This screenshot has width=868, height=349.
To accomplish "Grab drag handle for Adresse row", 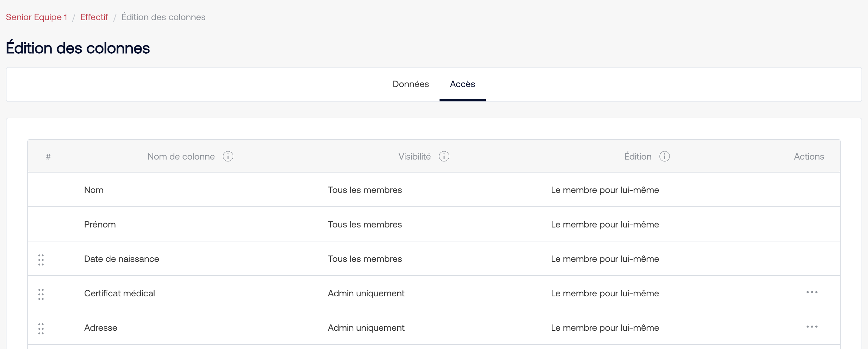I will (x=41, y=329).
